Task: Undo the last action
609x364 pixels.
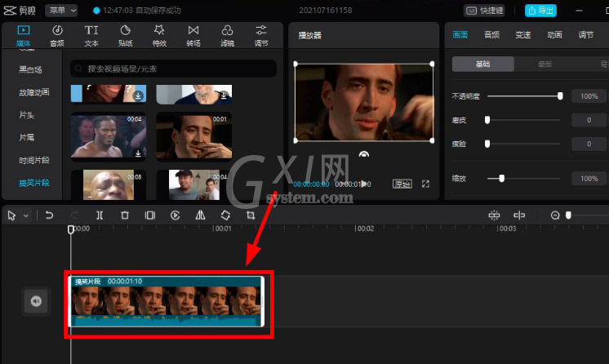Action: 49,215
